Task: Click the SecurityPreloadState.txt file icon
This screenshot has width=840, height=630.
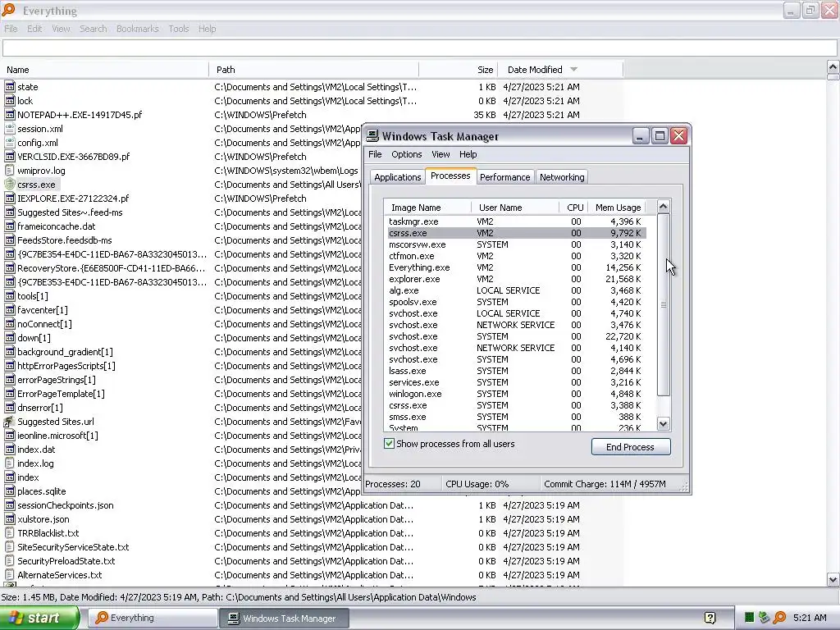Action: click(10, 561)
